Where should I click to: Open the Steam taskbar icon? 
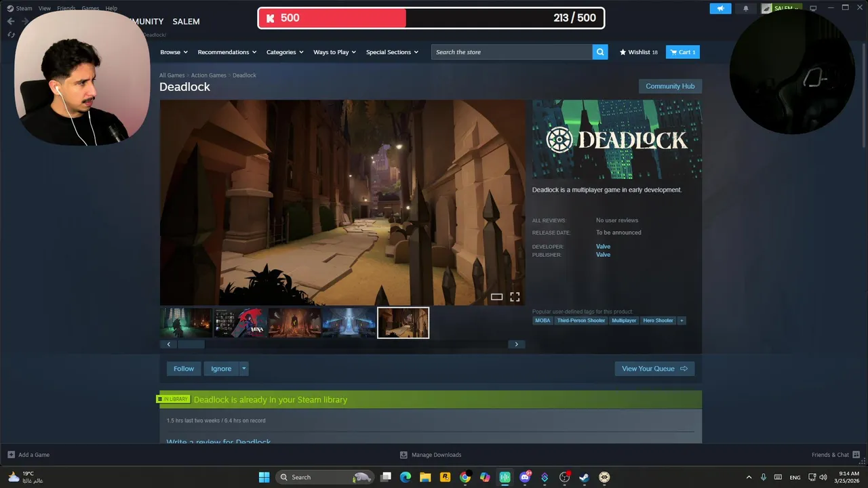[x=584, y=477]
